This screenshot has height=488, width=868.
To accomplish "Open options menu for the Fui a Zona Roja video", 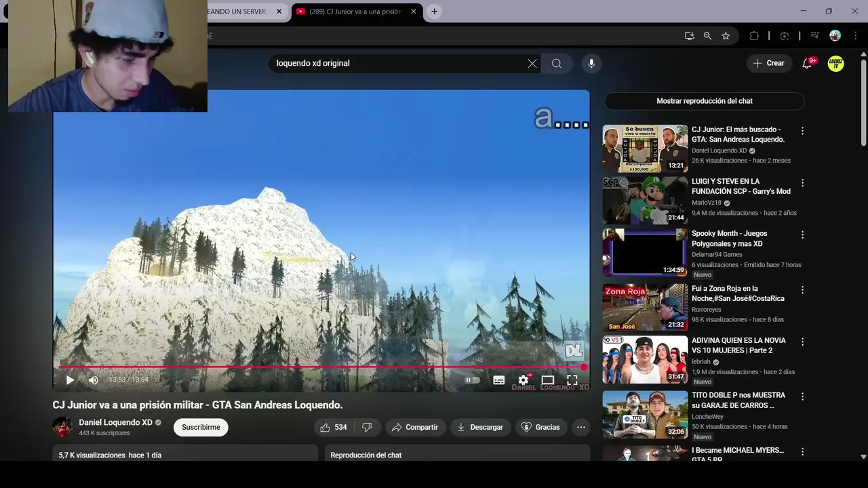I will pos(802,289).
